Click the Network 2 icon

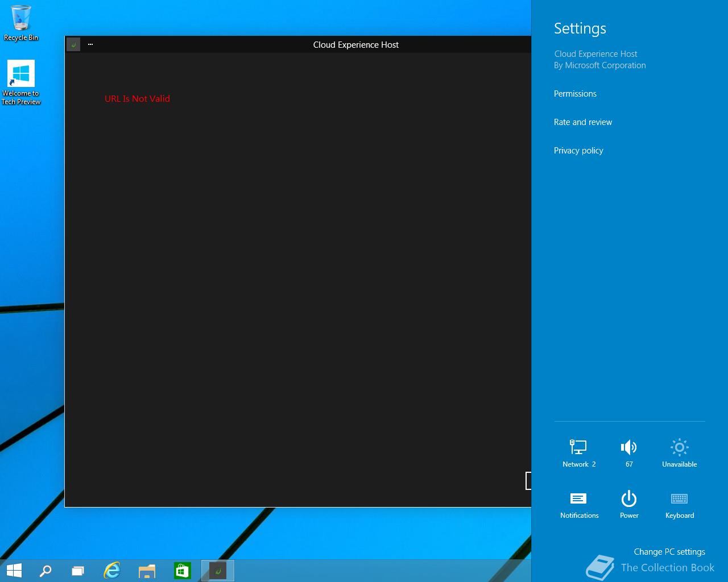click(x=579, y=453)
